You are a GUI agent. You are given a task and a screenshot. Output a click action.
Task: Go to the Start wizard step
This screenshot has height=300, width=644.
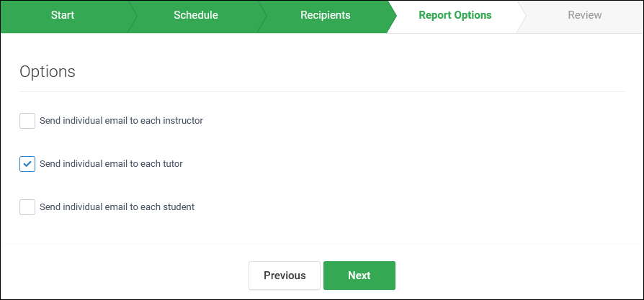click(x=63, y=15)
